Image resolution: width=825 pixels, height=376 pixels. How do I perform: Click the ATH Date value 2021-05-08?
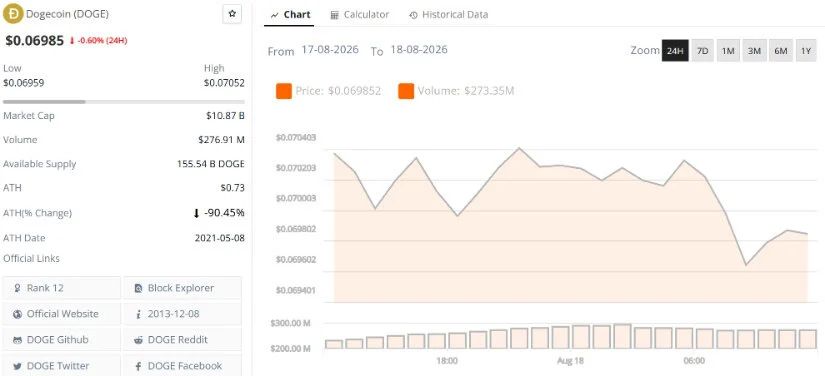pyautogui.click(x=219, y=238)
